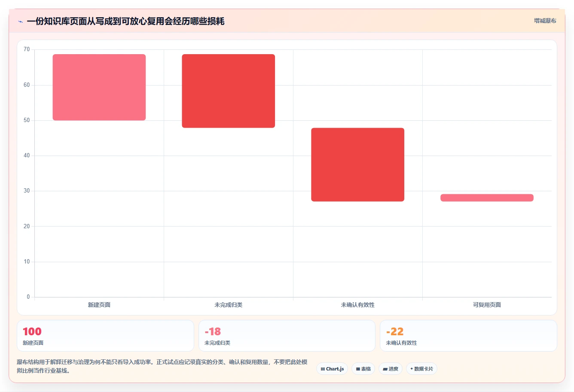
Task: Click the y-axis value 70
Action: [x=27, y=49]
